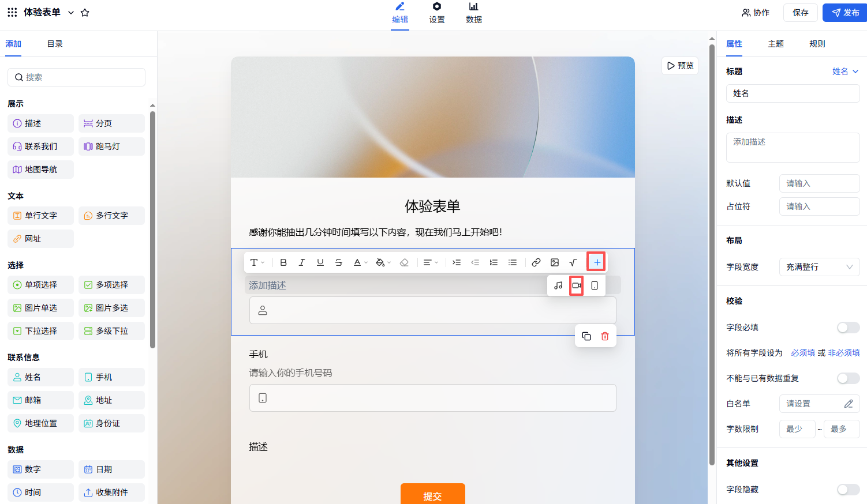This screenshot has height=504, width=867.
Task: Click the 预览 preview button
Action: [680, 66]
